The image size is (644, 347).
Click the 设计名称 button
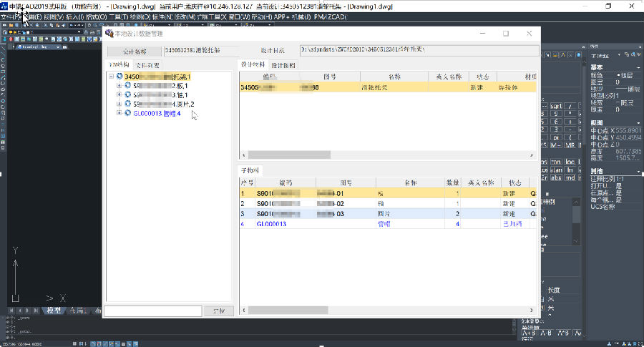pos(134,52)
